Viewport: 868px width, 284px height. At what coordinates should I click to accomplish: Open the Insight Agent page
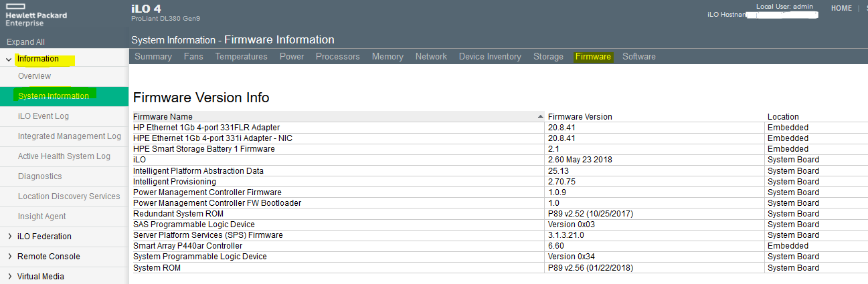click(42, 217)
